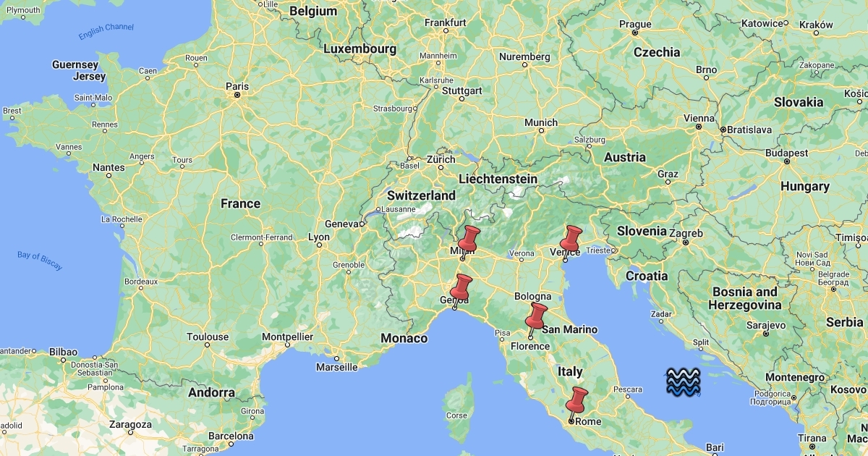
Task: Select the Bay of Biscay label
Action: [40, 261]
